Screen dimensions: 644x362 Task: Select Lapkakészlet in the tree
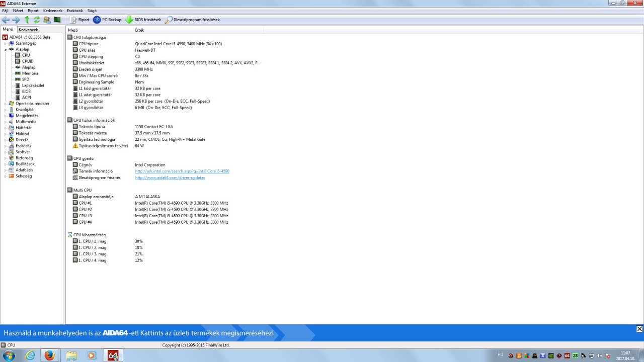pyautogui.click(x=33, y=85)
